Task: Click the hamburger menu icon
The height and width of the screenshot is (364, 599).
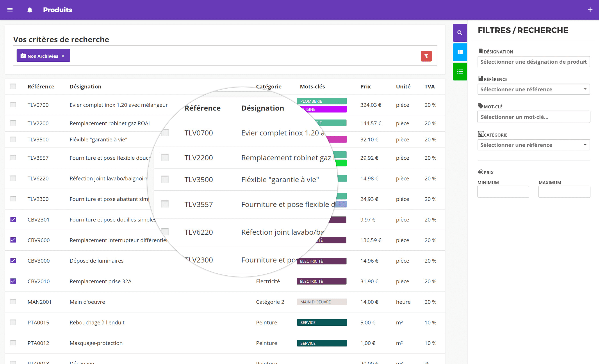Action: 10,9
